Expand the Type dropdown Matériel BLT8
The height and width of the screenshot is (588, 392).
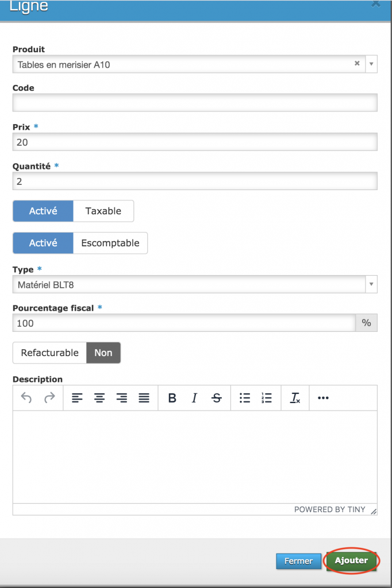click(x=371, y=284)
